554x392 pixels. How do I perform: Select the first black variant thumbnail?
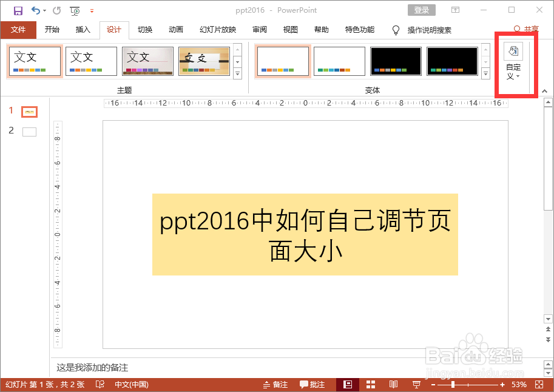pyautogui.click(x=396, y=61)
